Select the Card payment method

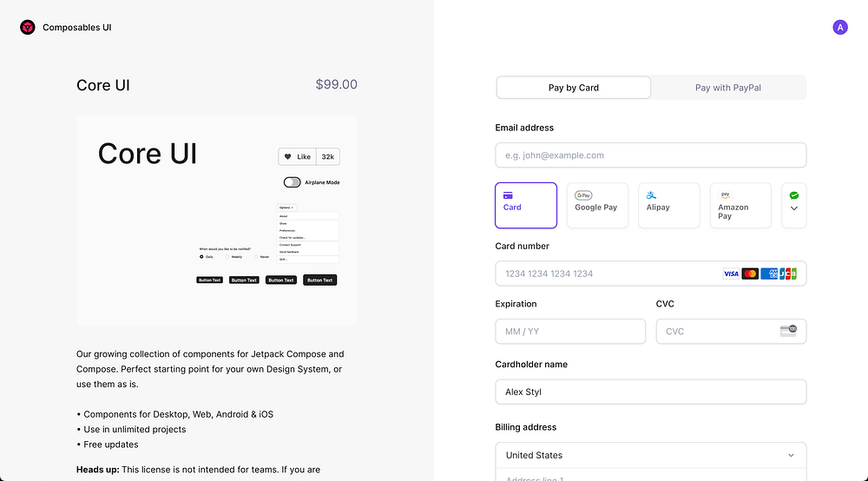526,206
